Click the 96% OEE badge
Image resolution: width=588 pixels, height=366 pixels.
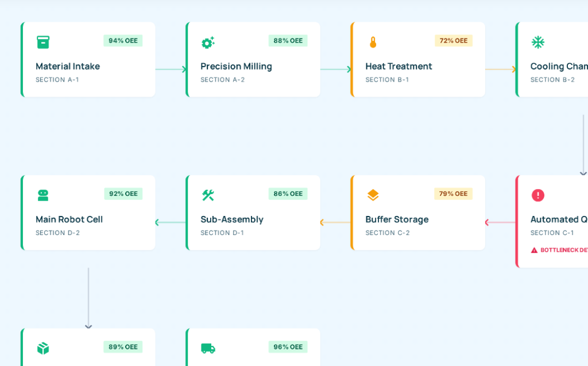click(288, 347)
